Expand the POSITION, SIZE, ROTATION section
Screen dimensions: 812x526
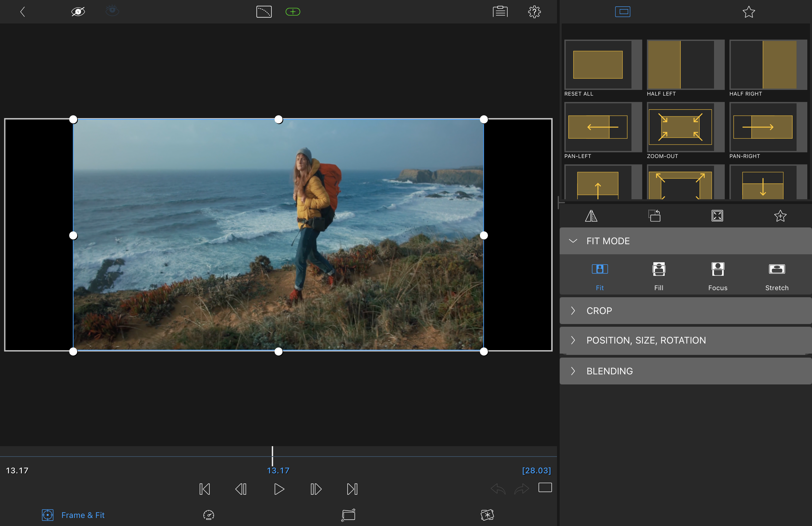pos(686,340)
